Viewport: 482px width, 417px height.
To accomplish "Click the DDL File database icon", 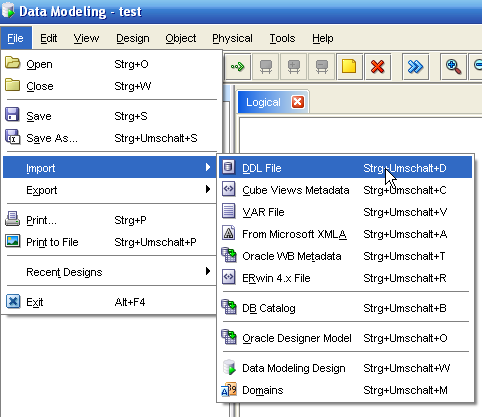I will tap(229, 167).
